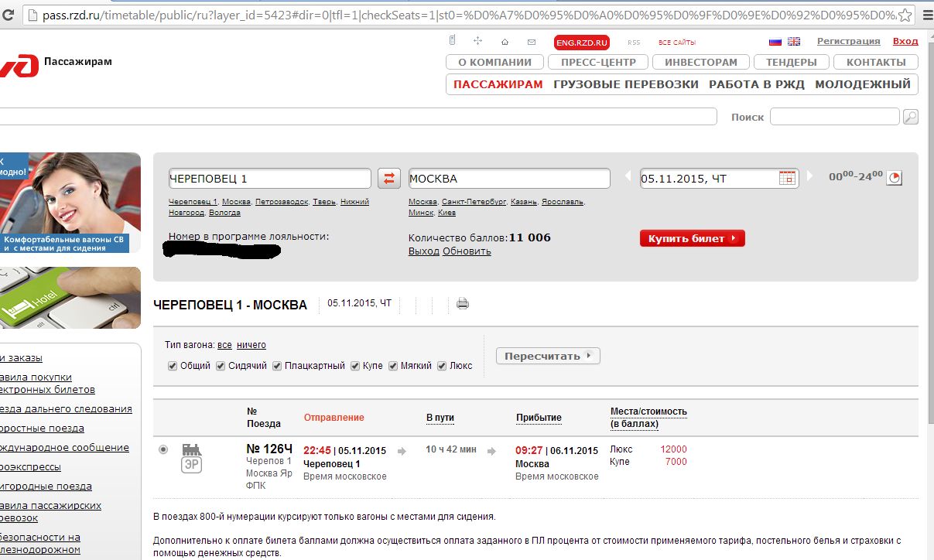Uncheck the Плацкартный carriage type
934x560 pixels.
(x=277, y=366)
